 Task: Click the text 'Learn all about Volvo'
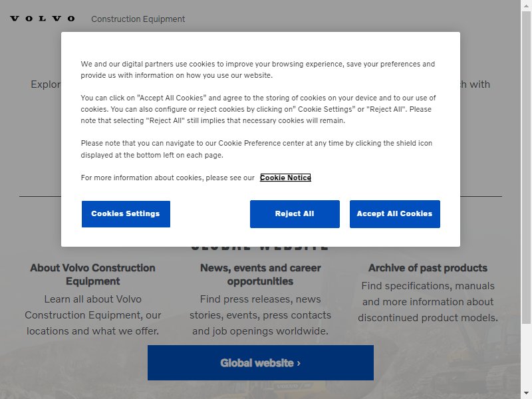click(x=92, y=299)
